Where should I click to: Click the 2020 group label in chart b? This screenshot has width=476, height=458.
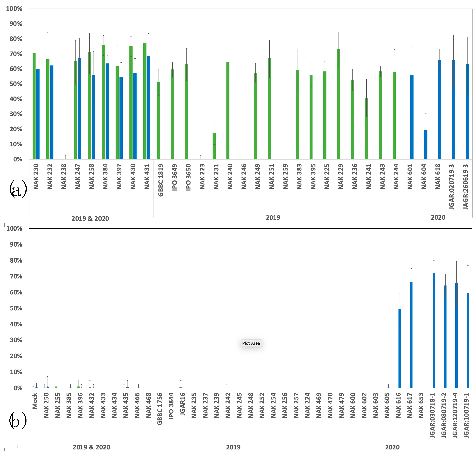point(392,447)
